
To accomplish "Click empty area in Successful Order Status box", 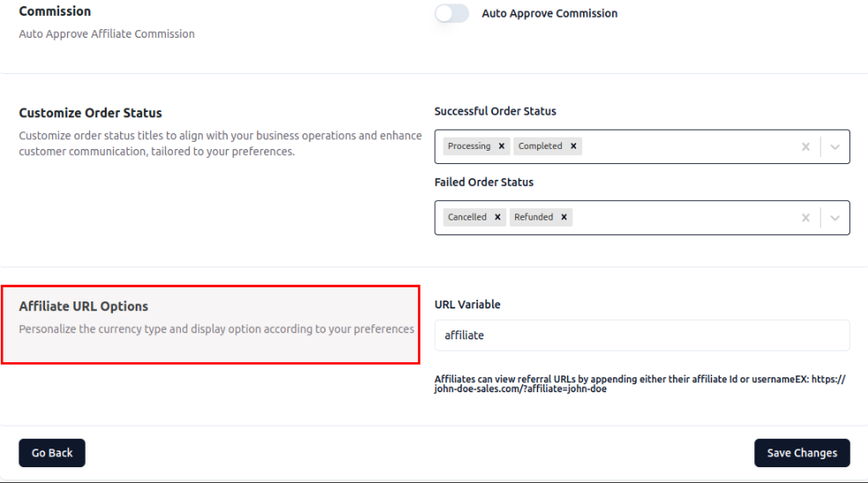I will click(688, 146).
